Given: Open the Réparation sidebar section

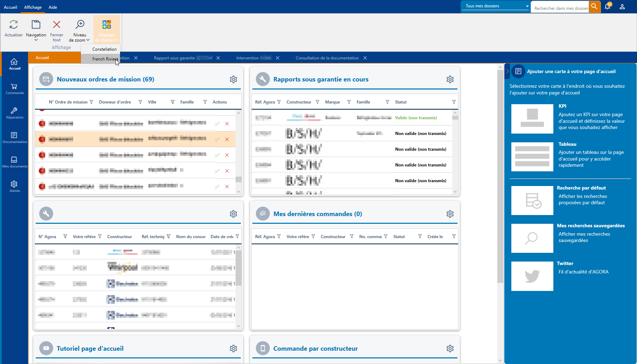Looking at the screenshot, I should click(x=15, y=113).
